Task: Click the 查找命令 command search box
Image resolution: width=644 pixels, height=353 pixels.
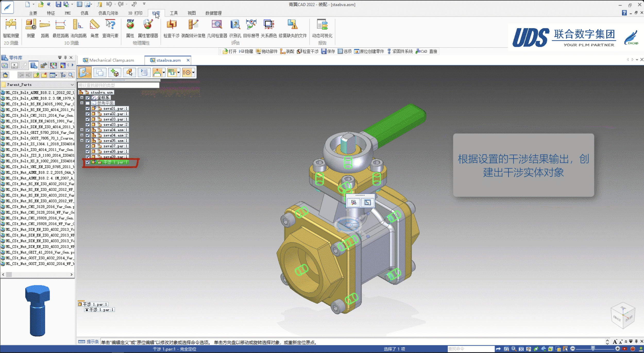Action: [x=471, y=349]
